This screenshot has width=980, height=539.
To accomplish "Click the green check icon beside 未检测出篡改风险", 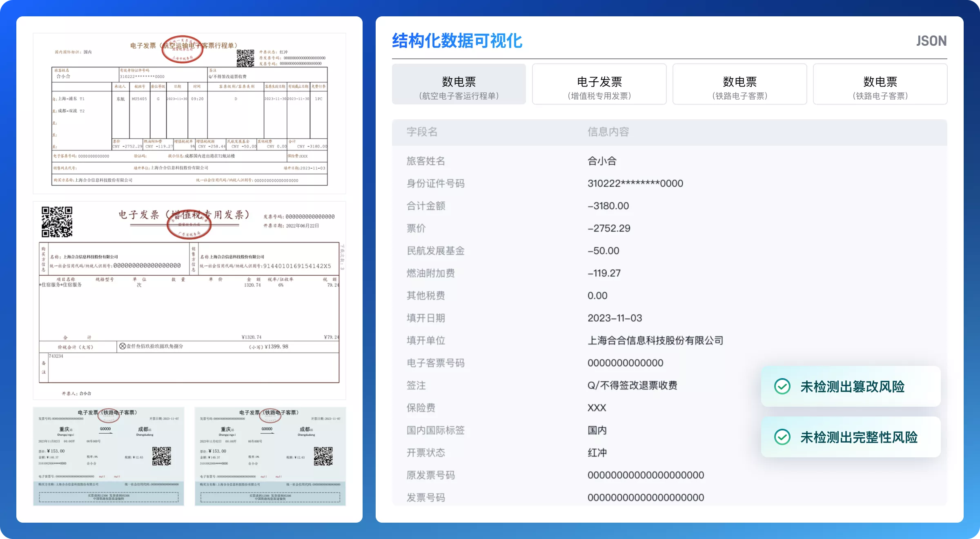I will [782, 386].
